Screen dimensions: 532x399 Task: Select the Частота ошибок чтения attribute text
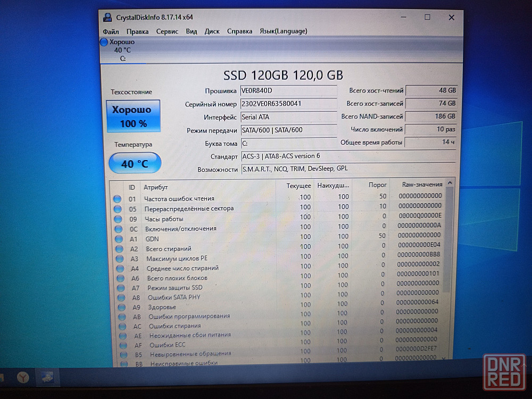[179, 199]
